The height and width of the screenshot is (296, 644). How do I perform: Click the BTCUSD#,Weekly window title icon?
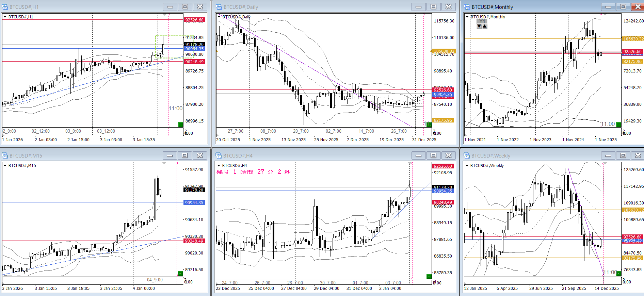(467, 155)
